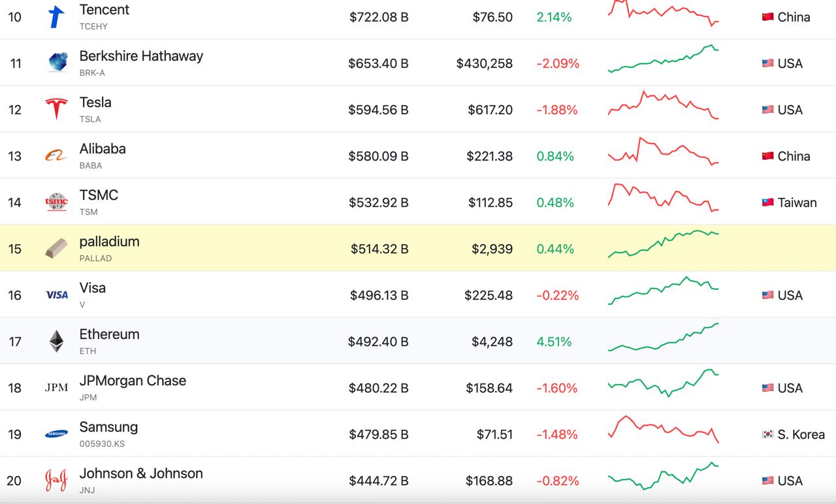The image size is (836, 504).
Task: Click the Taiwan flag in TSMC row
Action: [767, 202]
